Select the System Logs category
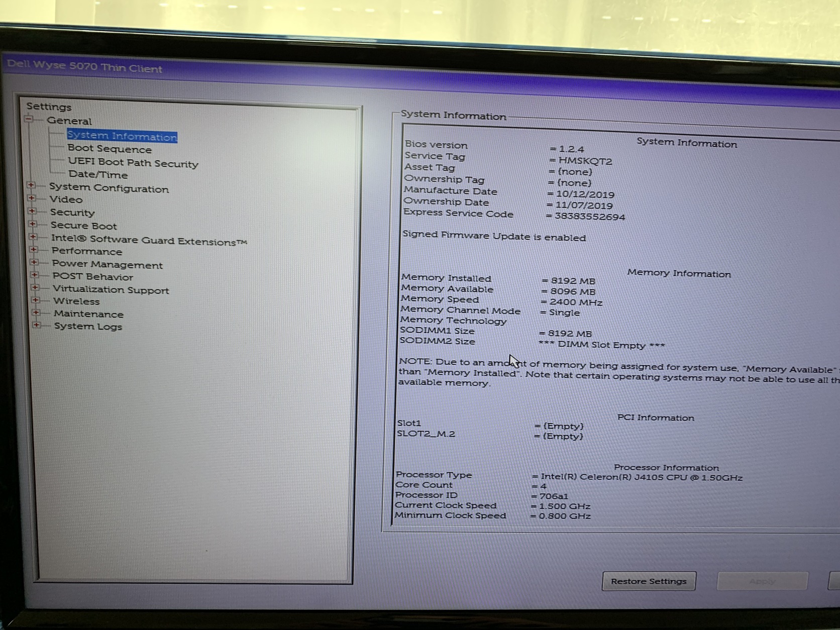The width and height of the screenshot is (840, 630). coord(88,327)
